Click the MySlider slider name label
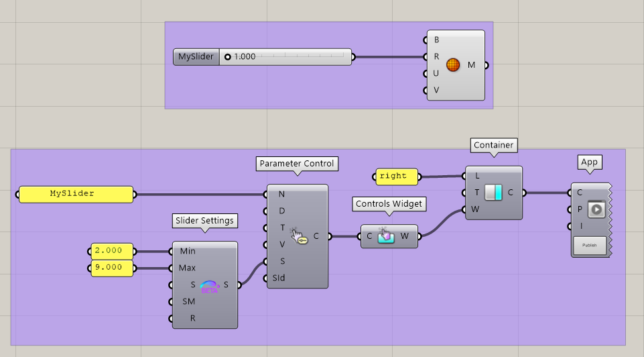The image size is (644, 357). pyautogui.click(x=196, y=57)
